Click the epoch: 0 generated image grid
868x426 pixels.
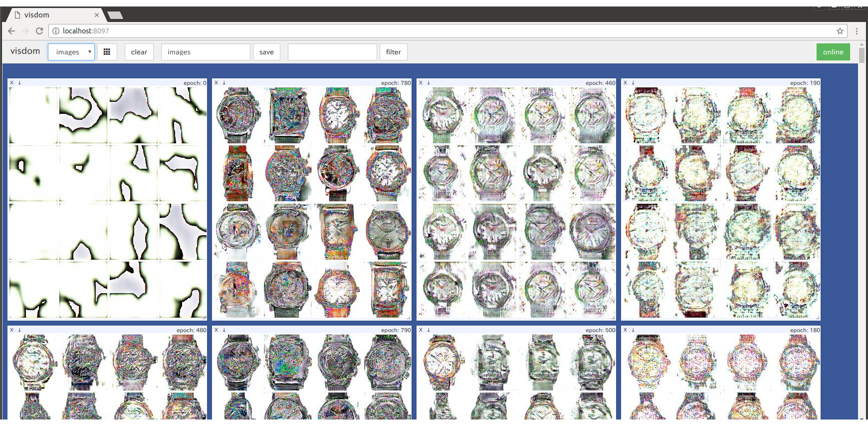tap(107, 203)
